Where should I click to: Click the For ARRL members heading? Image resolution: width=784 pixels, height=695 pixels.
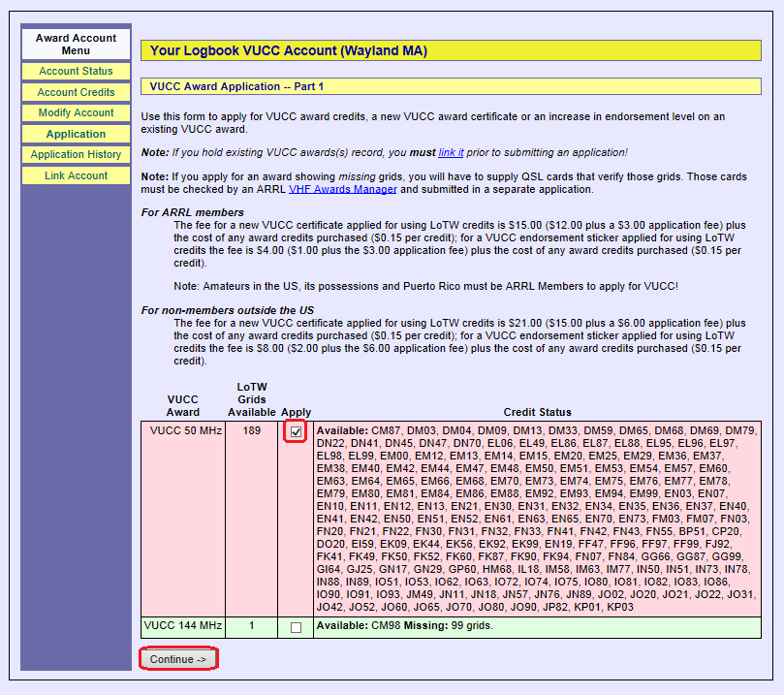[193, 212]
